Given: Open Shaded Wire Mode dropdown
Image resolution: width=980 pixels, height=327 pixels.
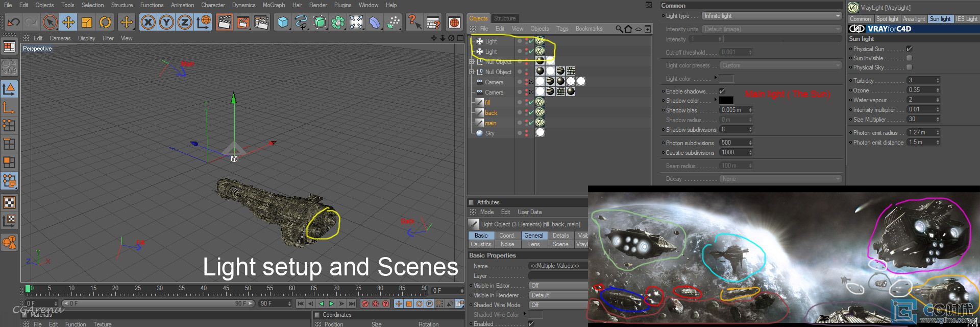Looking at the screenshot, I should [558, 305].
